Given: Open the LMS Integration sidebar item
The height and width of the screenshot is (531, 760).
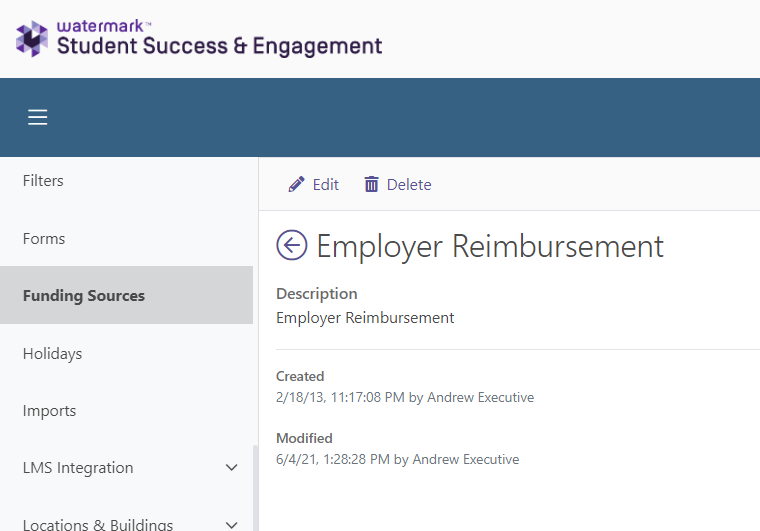Looking at the screenshot, I should pyautogui.click(x=126, y=468).
